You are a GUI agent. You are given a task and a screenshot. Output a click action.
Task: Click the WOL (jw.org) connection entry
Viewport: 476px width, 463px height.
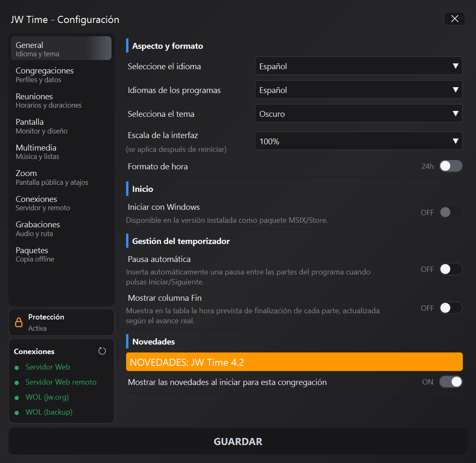click(x=47, y=397)
